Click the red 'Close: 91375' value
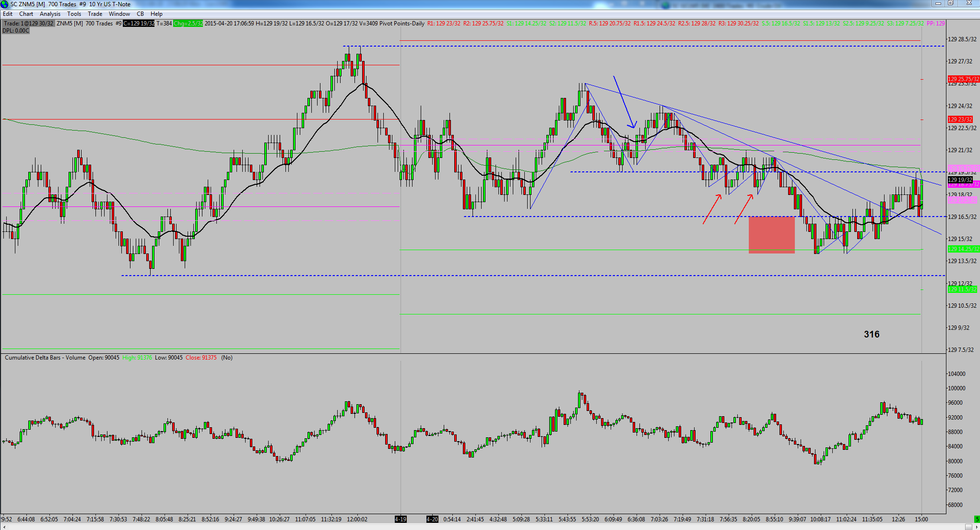 tap(201, 358)
